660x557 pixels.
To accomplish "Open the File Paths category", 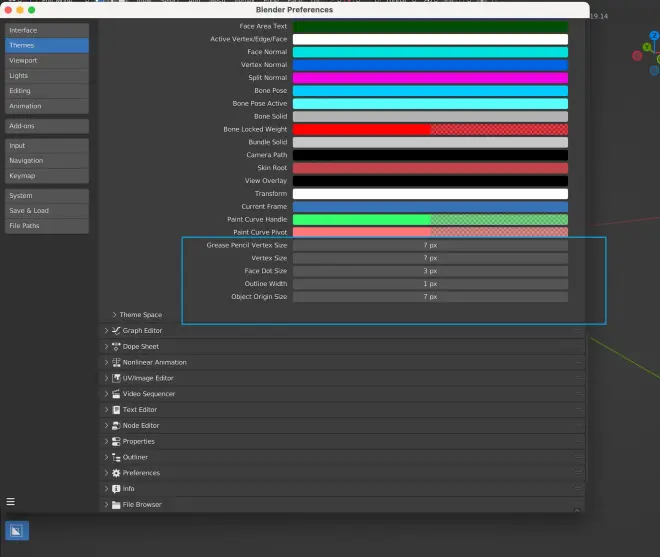I will (x=46, y=226).
